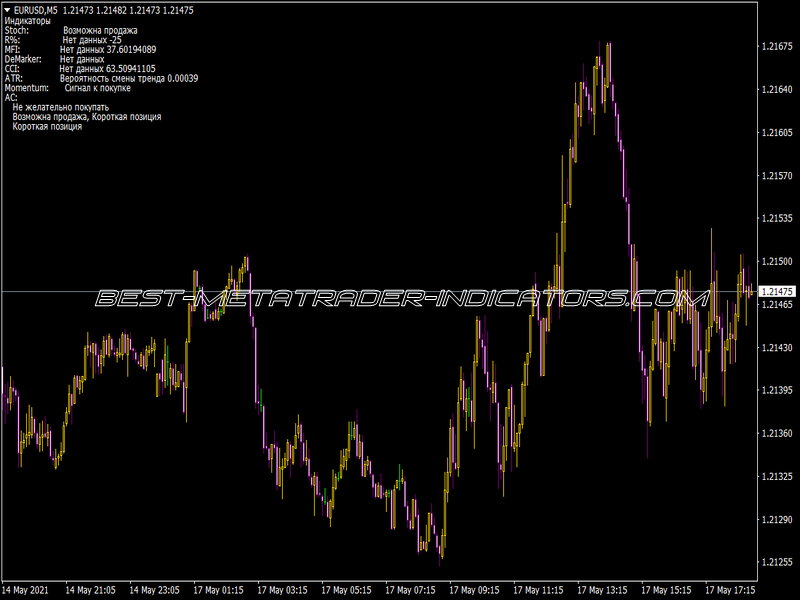Select the Momentum 'Сигнал к покупке' line
The image size is (800, 600).
[67, 88]
